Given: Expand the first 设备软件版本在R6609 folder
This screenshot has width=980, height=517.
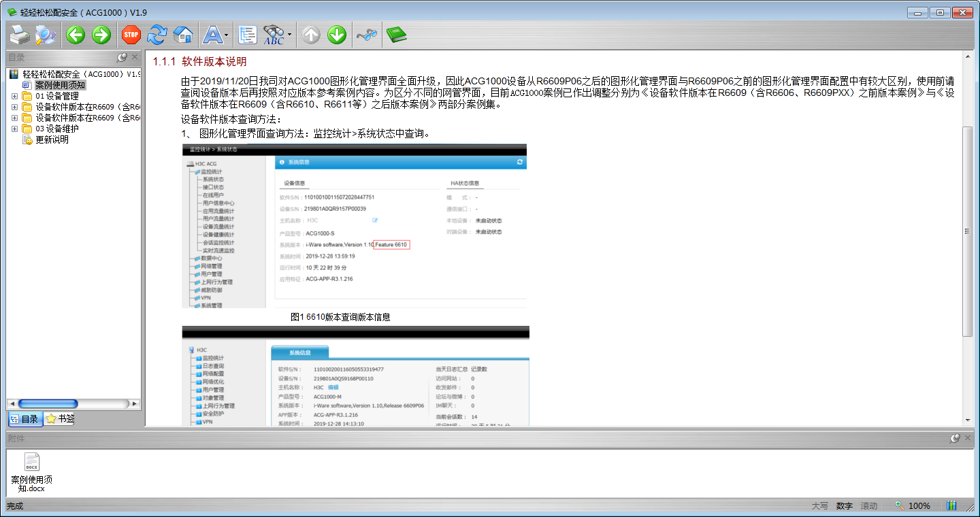Looking at the screenshot, I should [x=14, y=107].
